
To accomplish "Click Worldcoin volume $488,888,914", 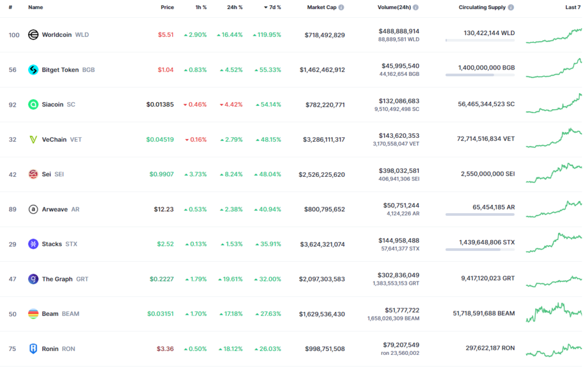I will point(399,31).
